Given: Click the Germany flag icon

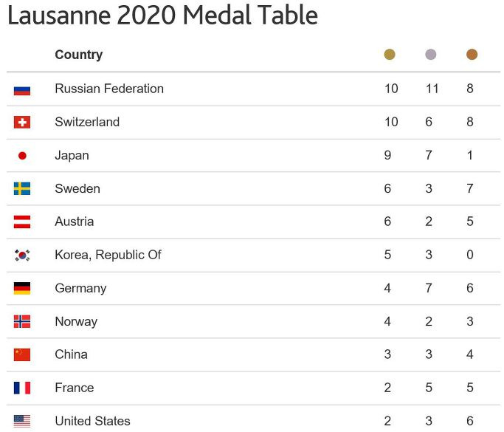Looking at the screenshot, I should point(22,288).
